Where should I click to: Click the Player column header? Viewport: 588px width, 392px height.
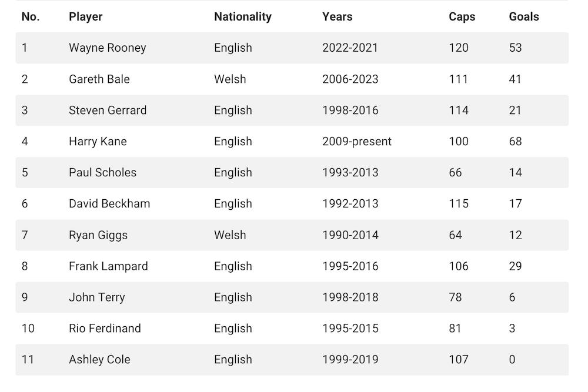point(86,17)
